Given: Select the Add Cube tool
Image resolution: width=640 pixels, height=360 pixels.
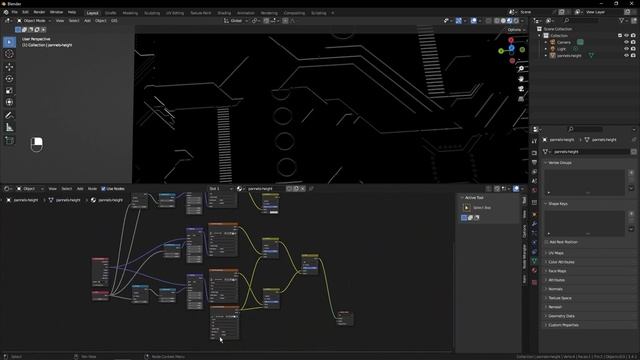Looking at the screenshot, I should pos(9,141).
